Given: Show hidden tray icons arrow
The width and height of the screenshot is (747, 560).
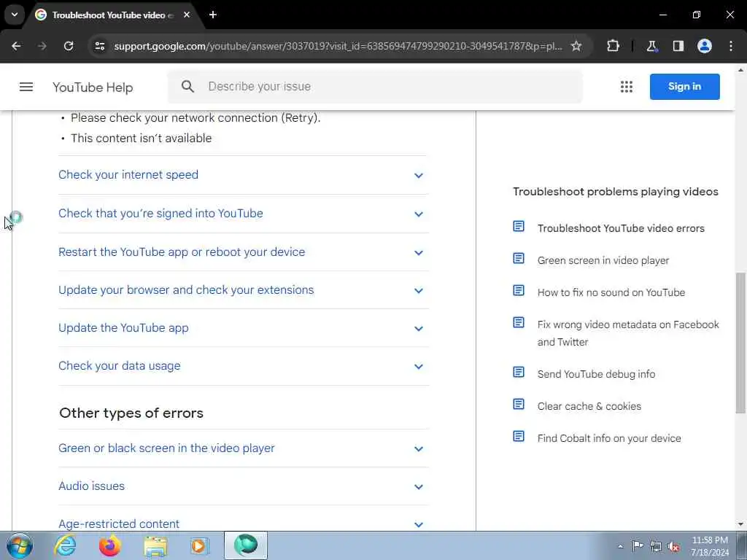Looking at the screenshot, I should click(620, 546).
